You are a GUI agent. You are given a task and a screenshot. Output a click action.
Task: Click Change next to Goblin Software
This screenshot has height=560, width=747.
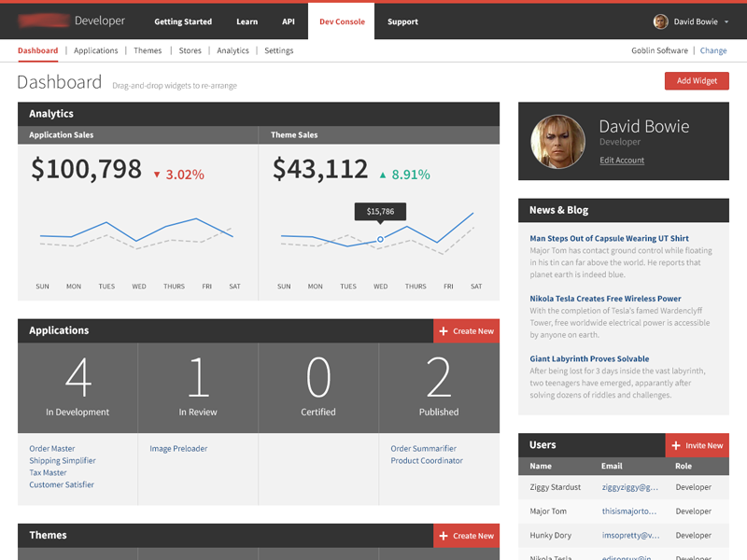click(713, 50)
